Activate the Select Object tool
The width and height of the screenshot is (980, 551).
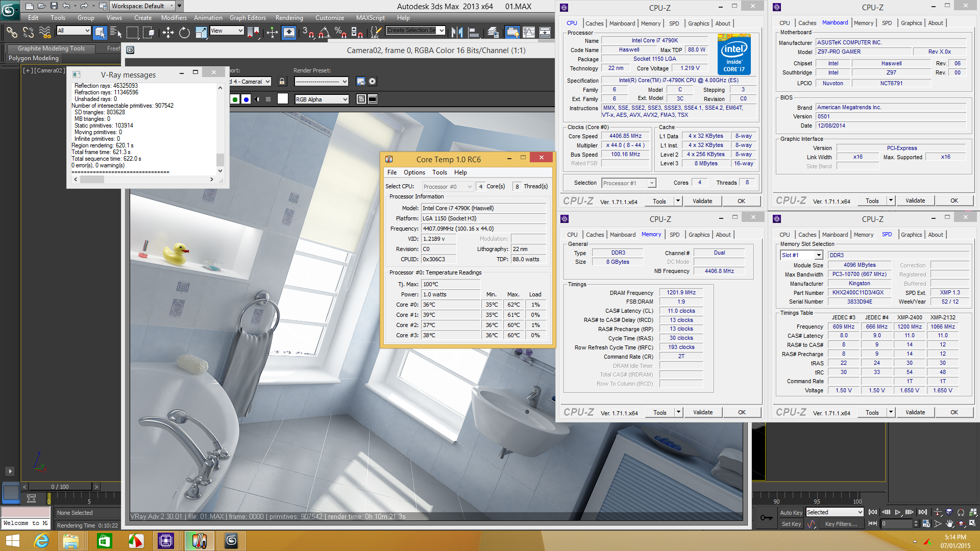point(100,33)
